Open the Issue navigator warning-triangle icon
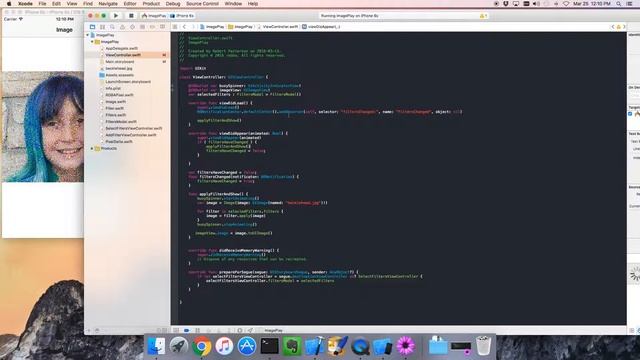Viewport: 640px width, 360px height. (122, 27)
